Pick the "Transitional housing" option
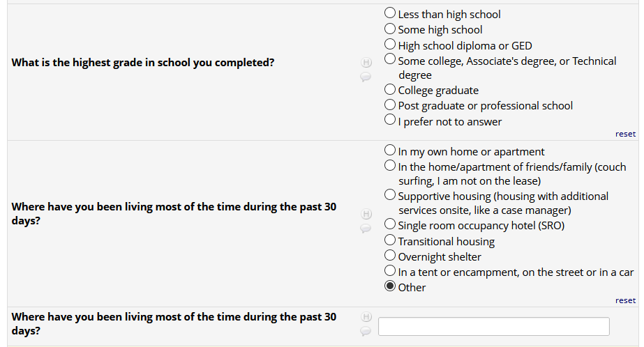 point(390,240)
